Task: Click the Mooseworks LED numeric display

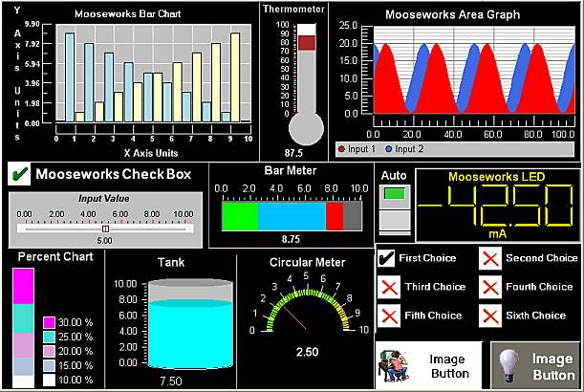Action: (x=495, y=207)
